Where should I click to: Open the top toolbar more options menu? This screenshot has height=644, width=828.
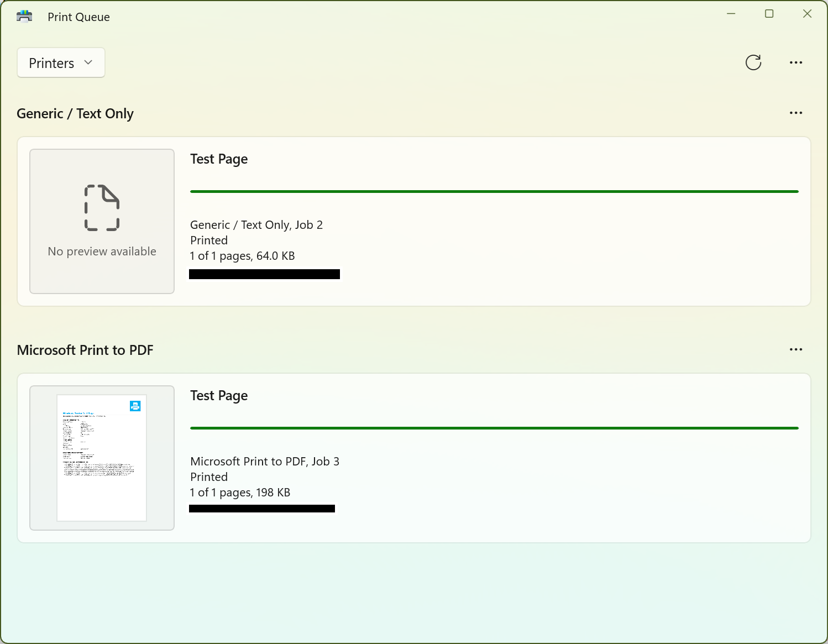point(796,62)
